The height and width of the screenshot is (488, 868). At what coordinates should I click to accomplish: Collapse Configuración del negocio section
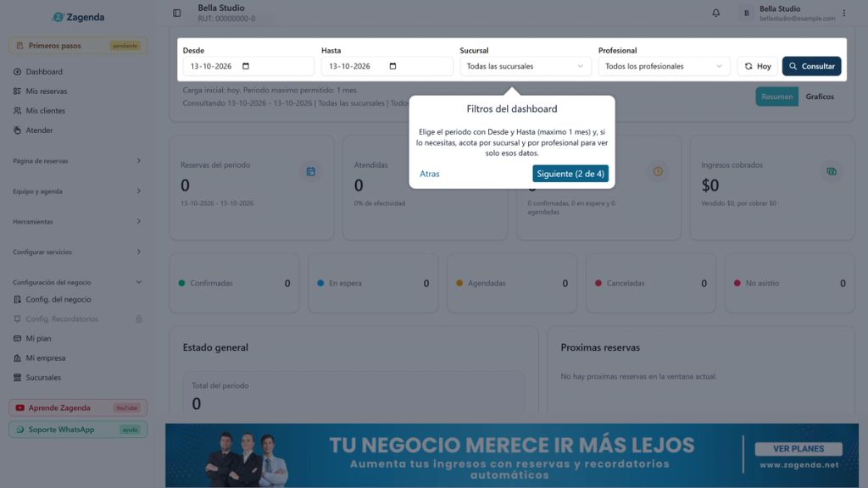(x=77, y=282)
